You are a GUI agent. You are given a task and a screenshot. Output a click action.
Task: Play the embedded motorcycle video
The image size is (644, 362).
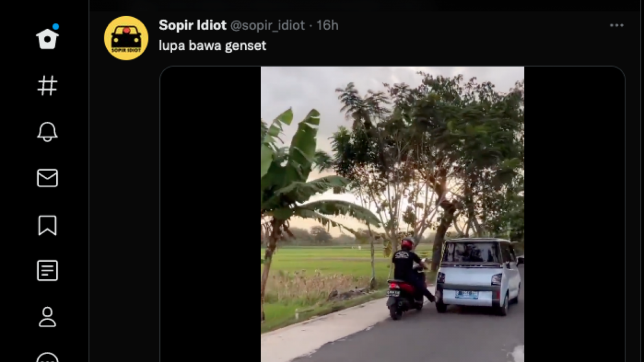tap(392, 215)
